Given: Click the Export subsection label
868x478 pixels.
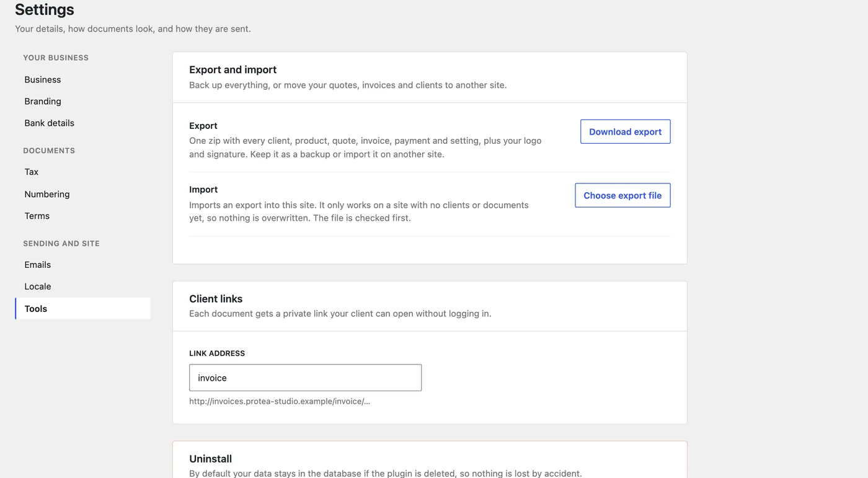Looking at the screenshot, I should 203,126.
